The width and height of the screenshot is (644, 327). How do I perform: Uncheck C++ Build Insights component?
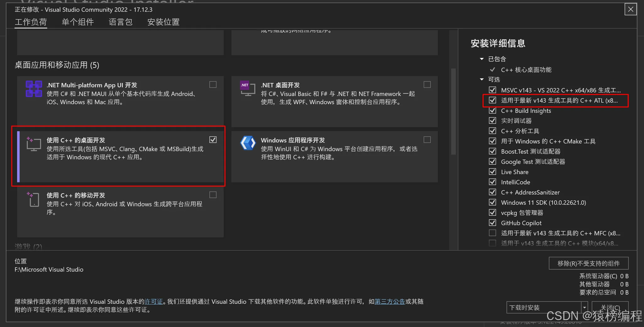tap(492, 110)
